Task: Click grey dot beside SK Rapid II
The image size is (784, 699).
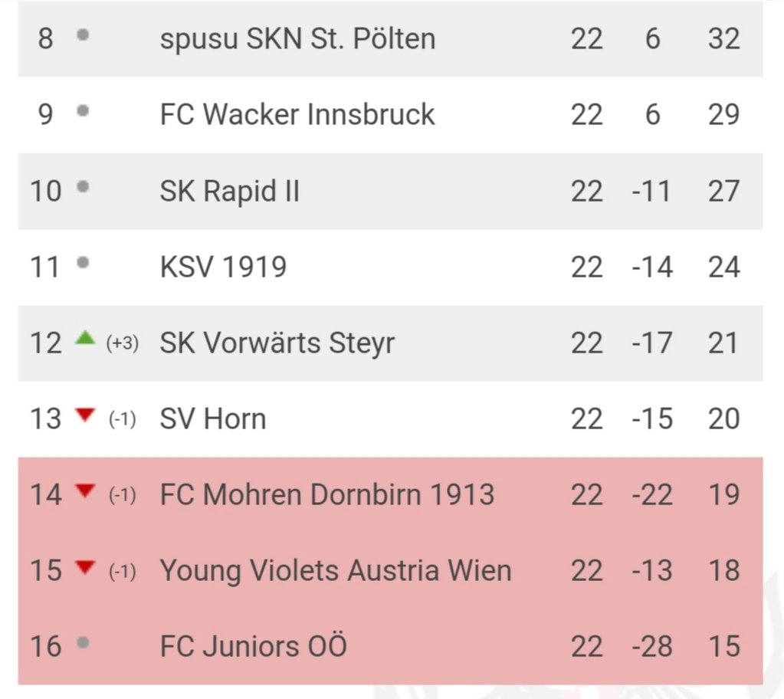Action: tap(83, 186)
